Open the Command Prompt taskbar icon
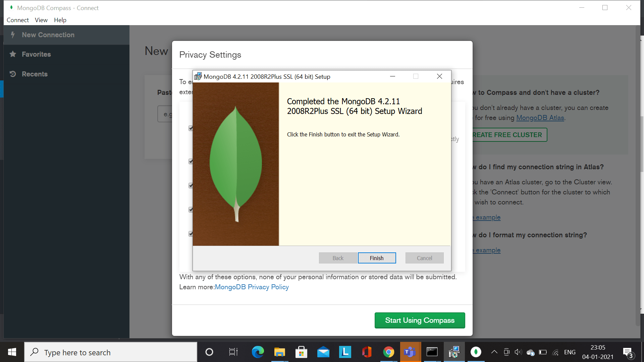 (x=432, y=352)
